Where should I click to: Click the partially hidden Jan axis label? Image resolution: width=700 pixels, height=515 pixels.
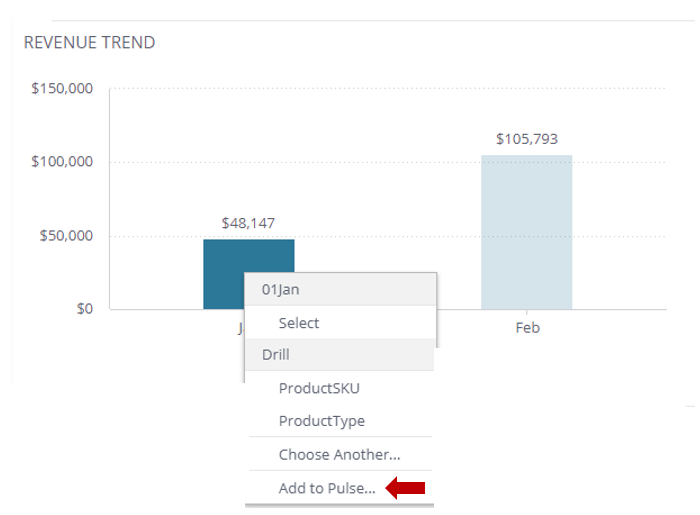coord(240,327)
